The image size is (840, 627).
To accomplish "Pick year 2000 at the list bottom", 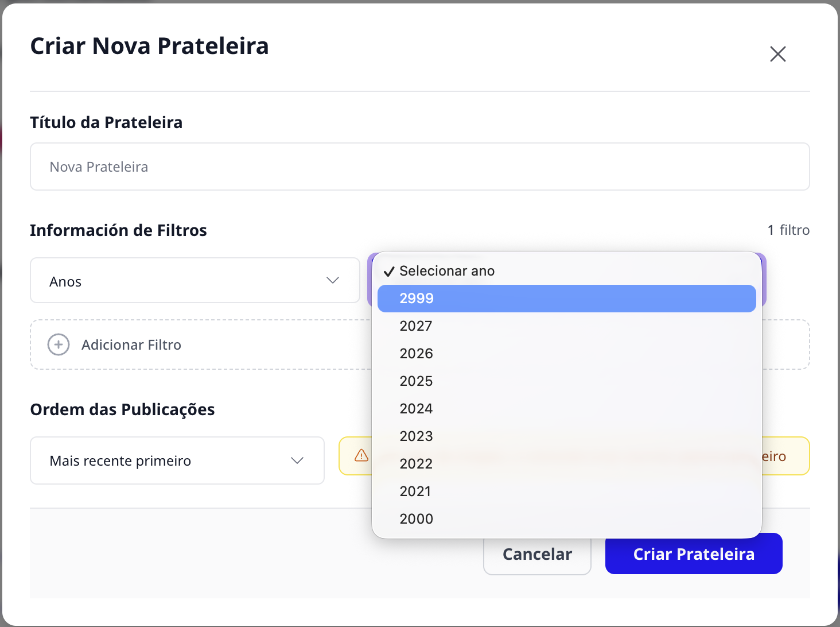I will pos(567,519).
